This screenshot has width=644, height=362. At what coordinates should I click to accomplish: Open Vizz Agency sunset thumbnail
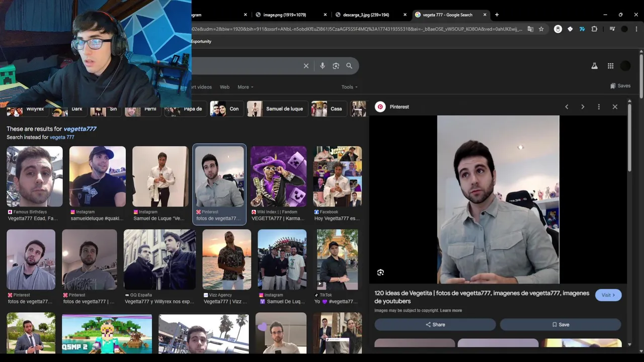[227, 259]
